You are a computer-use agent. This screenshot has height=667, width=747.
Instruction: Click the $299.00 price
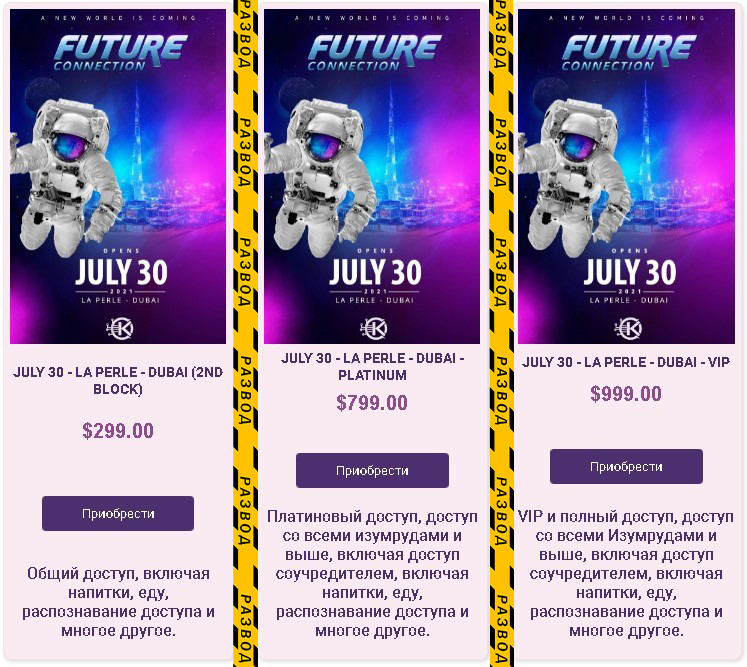(118, 431)
